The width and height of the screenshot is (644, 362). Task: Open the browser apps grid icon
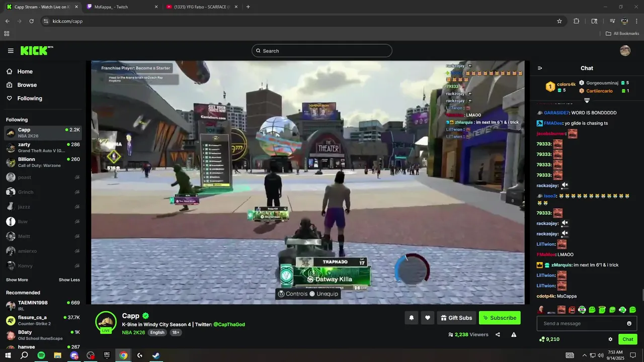tap(7, 34)
